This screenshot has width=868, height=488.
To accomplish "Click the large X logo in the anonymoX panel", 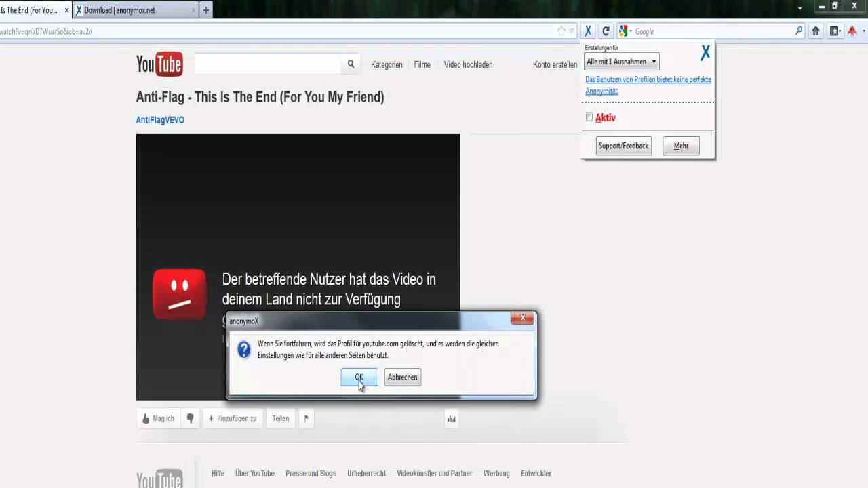I will (x=705, y=53).
